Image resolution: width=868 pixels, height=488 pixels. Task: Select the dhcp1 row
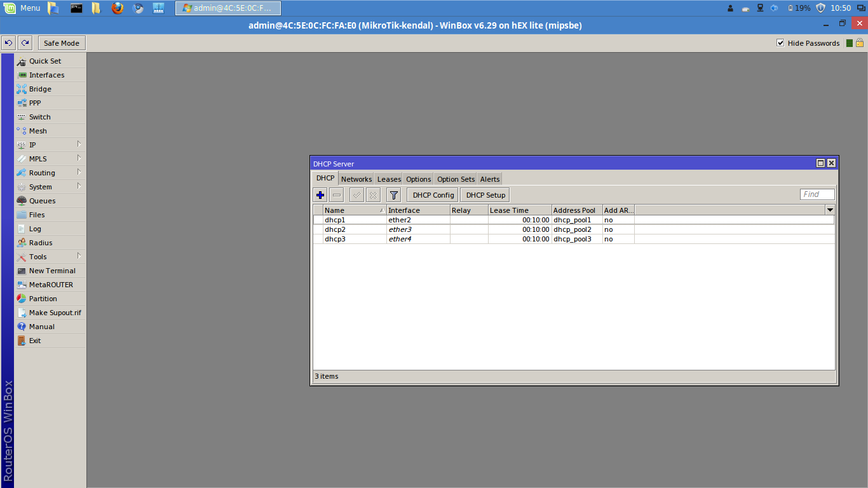[574, 220]
